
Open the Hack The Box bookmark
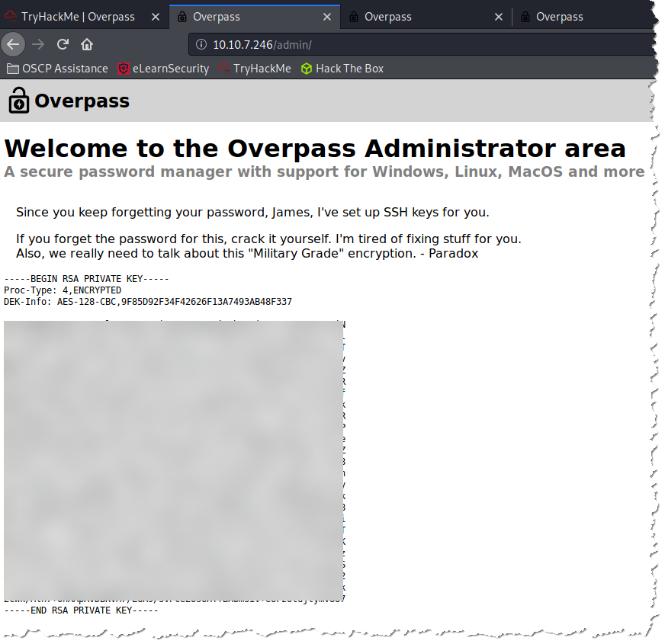342,69
